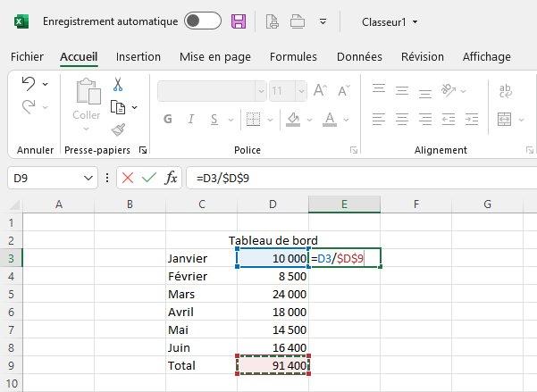Image resolution: width=537 pixels, height=392 pixels.
Task: Click the redo arrow icon
Action: [x=29, y=107]
